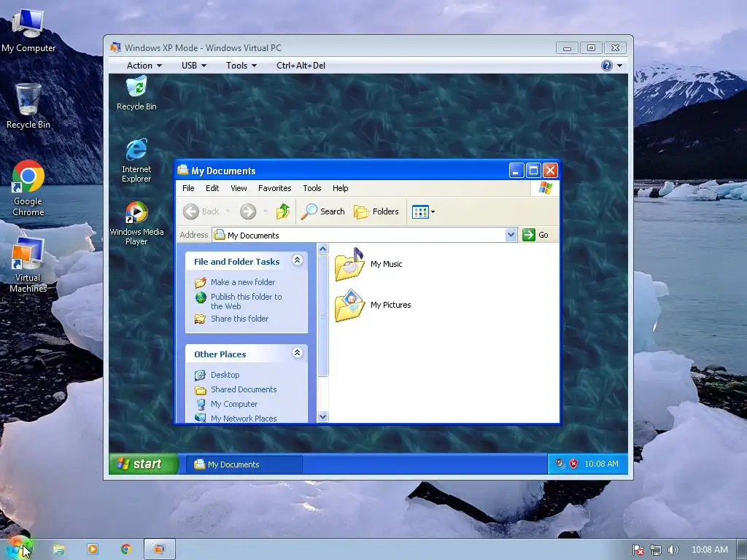The width and height of the screenshot is (747, 560).
Task: Open Chrome from Windows 7 taskbar
Action: [x=125, y=550]
